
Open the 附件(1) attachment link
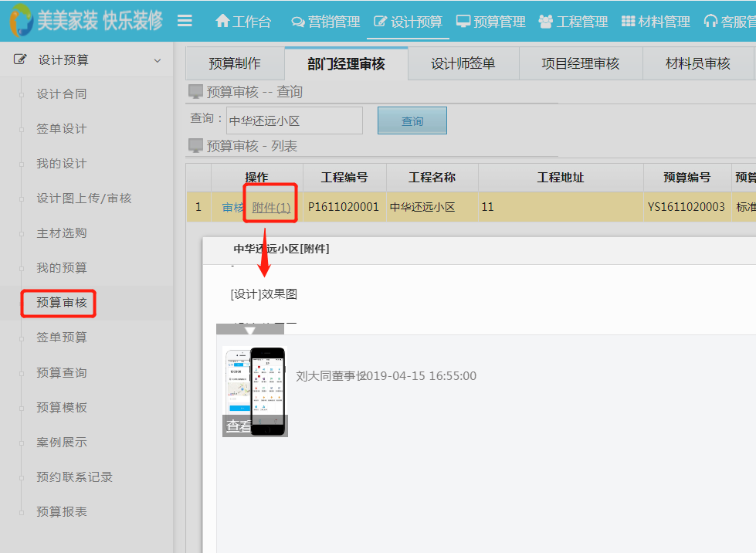[270, 206]
